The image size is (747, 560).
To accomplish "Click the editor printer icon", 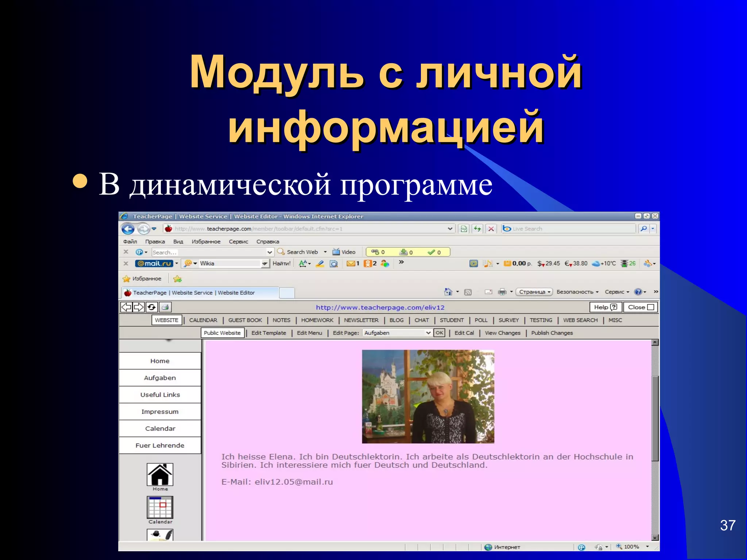I will (x=165, y=307).
